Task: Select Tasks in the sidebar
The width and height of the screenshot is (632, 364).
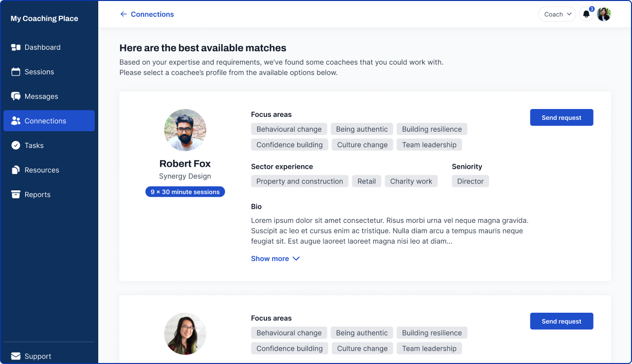Action: (49, 146)
